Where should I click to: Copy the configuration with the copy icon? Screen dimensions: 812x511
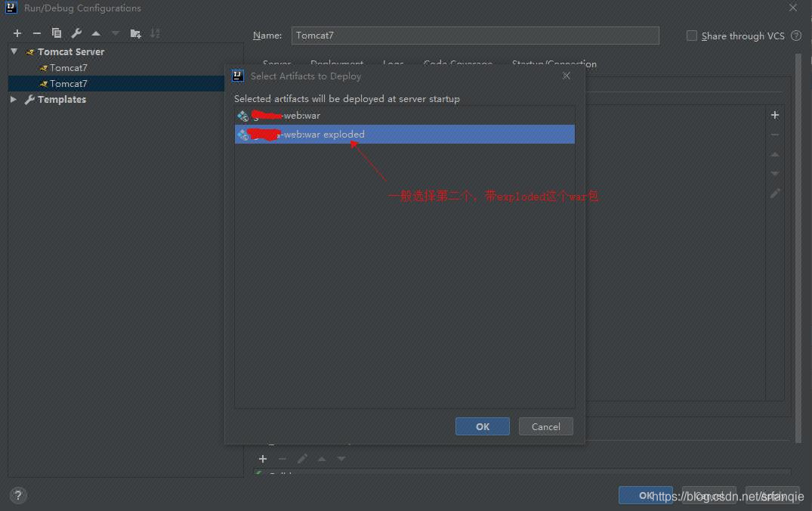pos(57,33)
